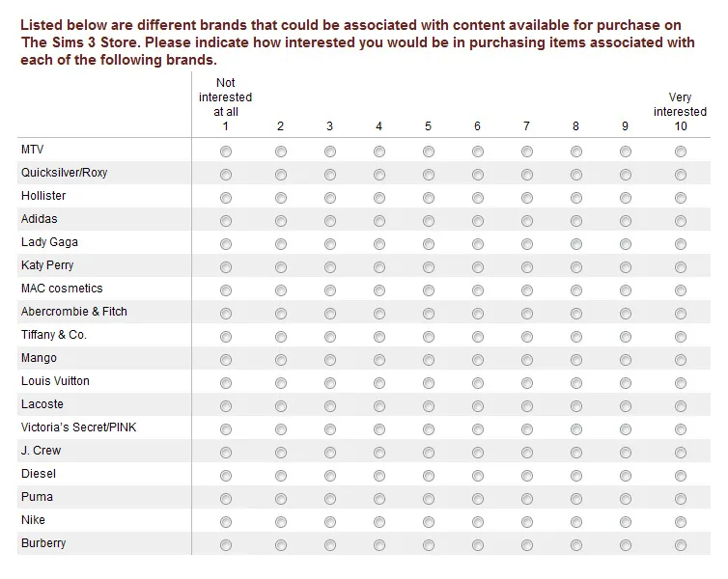The height and width of the screenshot is (579, 728).
Task: Select rating 8 for Burberry
Action: pyautogui.click(x=576, y=545)
